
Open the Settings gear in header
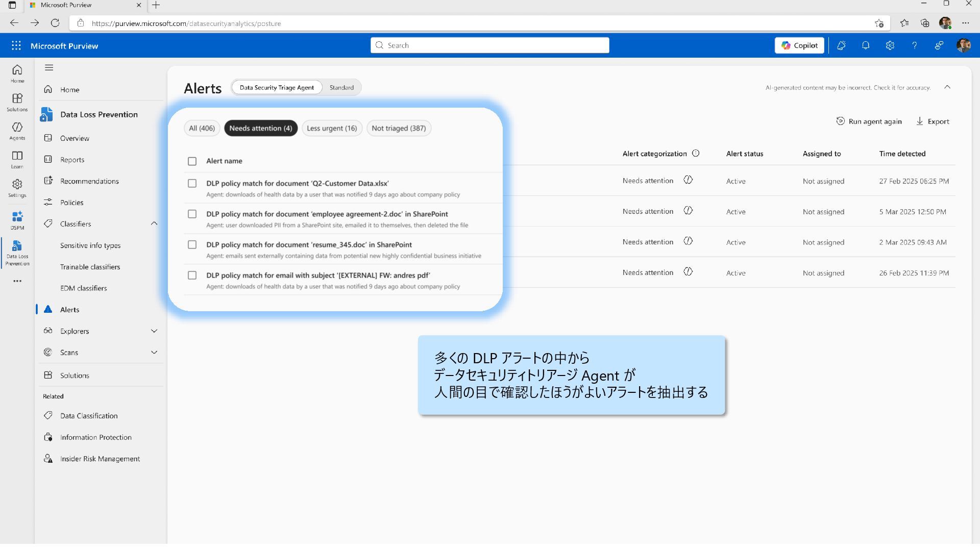point(890,45)
